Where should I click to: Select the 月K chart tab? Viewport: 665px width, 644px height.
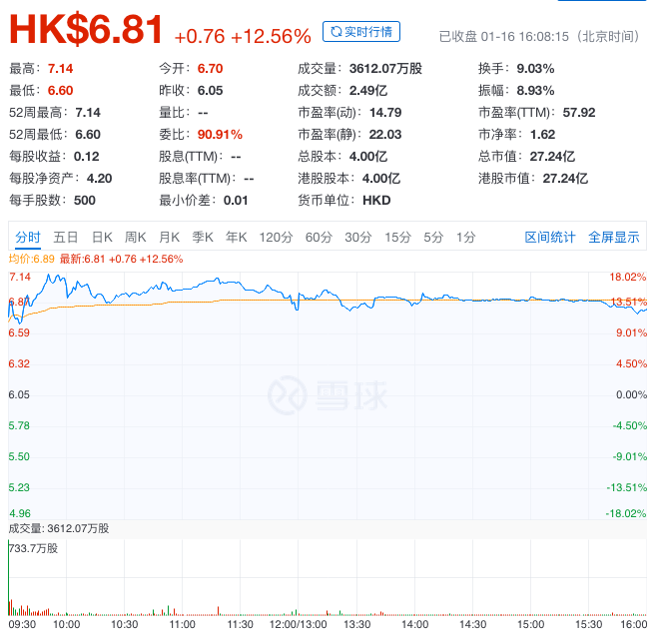tap(169, 237)
